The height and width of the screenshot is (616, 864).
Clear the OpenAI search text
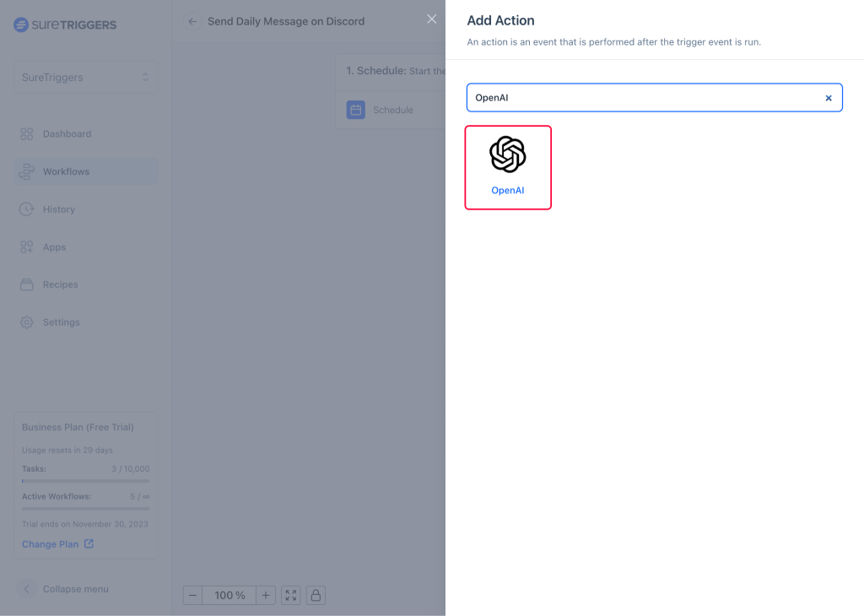(x=828, y=98)
